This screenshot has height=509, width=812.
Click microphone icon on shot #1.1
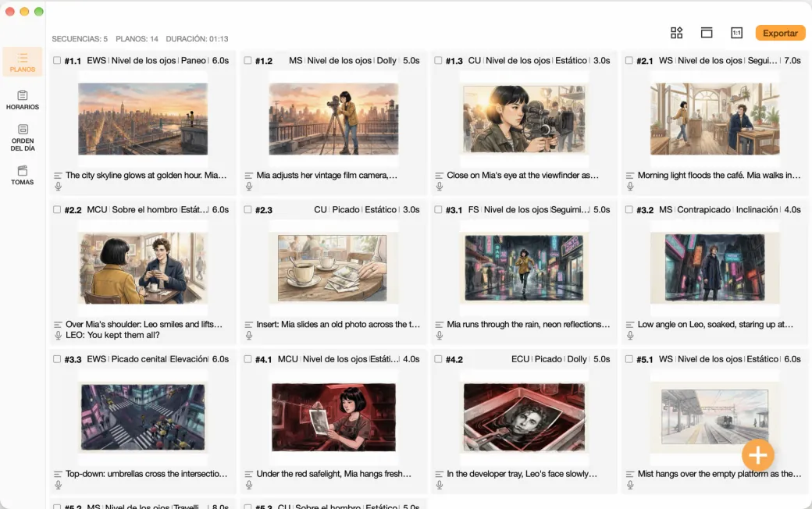tap(58, 186)
